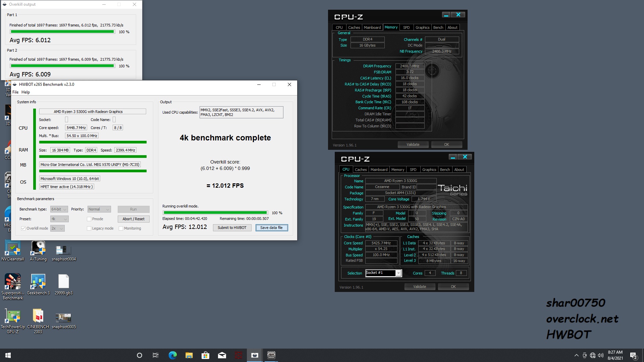Viewport: 644px width, 362px height.
Task: Open Microsoft Store from the taskbar
Action: pyautogui.click(x=205, y=355)
